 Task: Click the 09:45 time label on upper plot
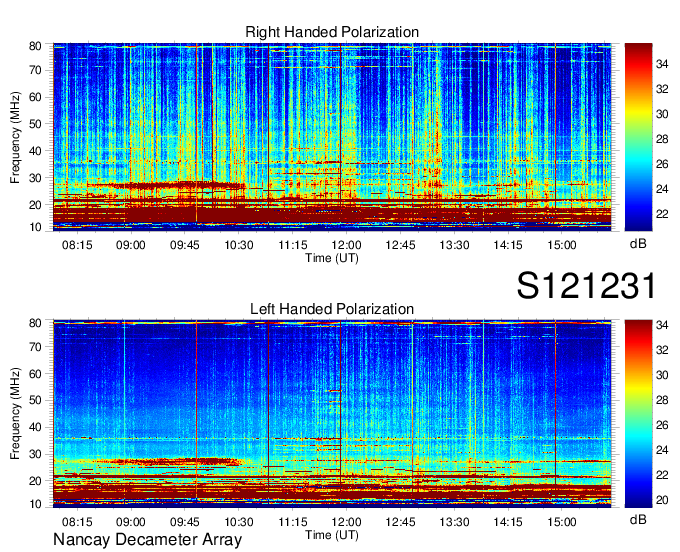pos(185,245)
